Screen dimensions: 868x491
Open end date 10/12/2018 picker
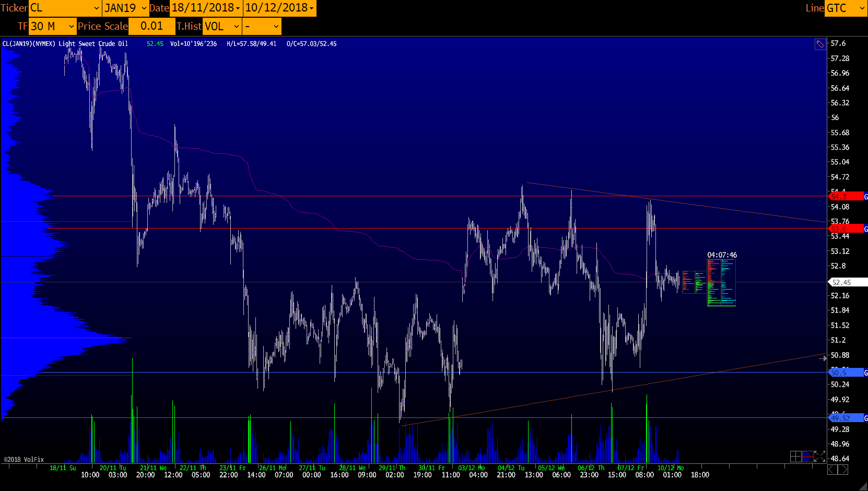(x=279, y=8)
